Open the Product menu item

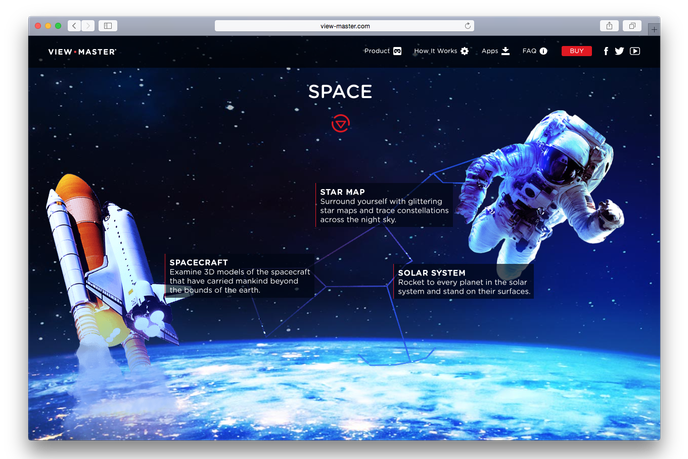(x=382, y=51)
